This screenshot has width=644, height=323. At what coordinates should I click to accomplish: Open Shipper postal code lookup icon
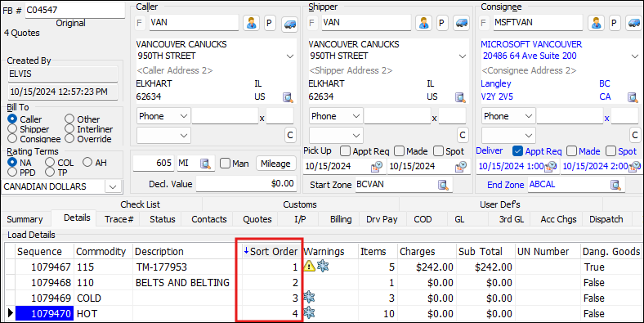pyautogui.click(x=460, y=97)
